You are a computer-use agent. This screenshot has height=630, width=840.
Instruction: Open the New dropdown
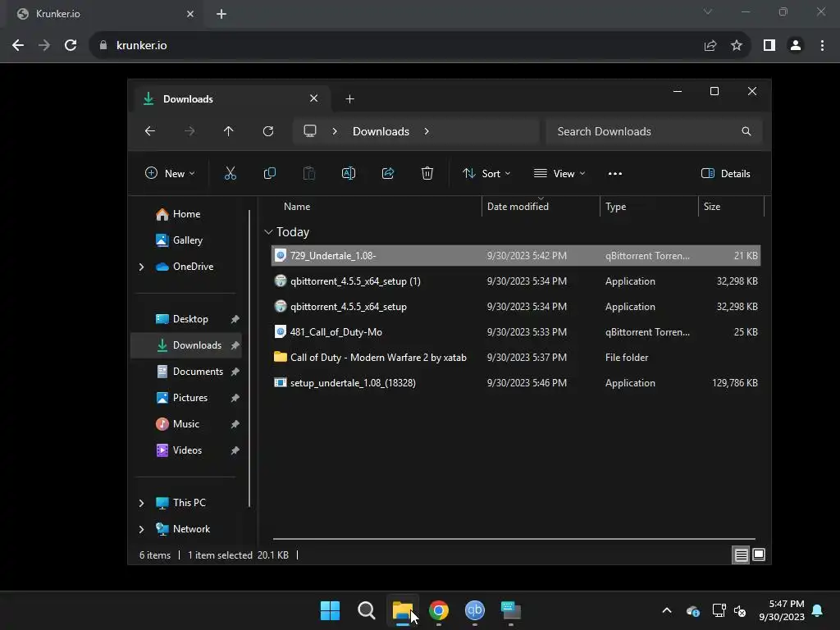click(x=171, y=174)
